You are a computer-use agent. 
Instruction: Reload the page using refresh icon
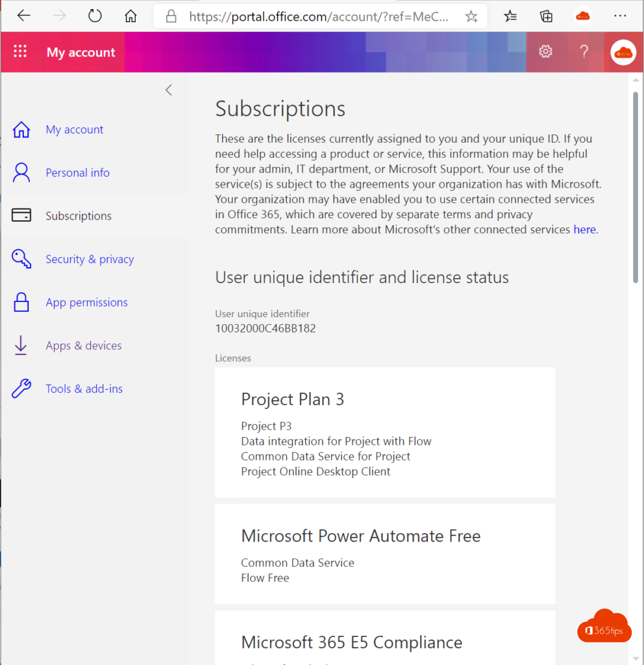pyautogui.click(x=95, y=16)
